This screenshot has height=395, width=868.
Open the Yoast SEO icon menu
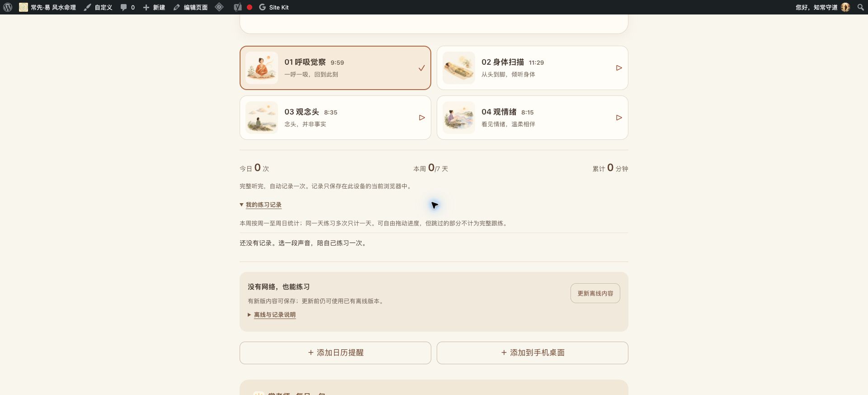coord(238,7)
